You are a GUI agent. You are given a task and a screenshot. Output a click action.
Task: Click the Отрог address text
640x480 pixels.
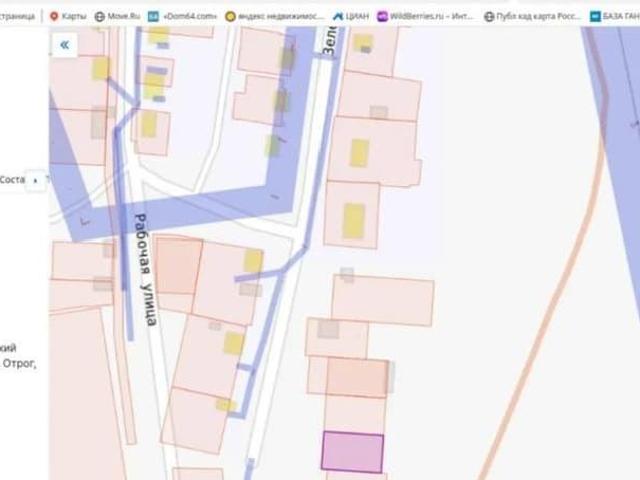click(x=18, y=363)
